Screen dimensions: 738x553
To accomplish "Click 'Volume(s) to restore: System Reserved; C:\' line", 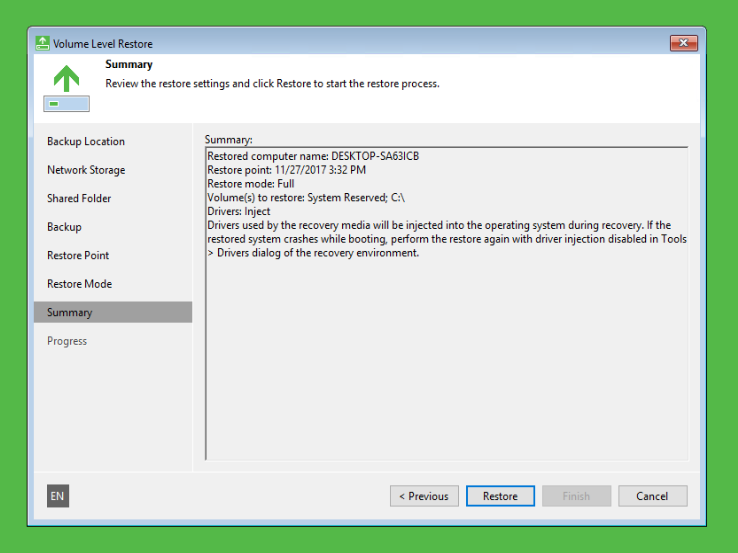I will (306, 198).
